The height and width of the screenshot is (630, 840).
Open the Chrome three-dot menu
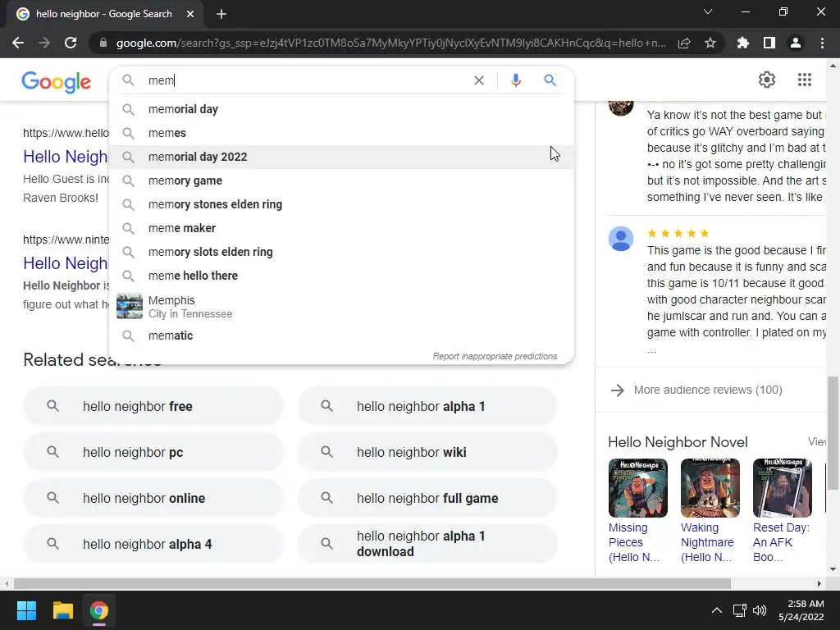822,43
